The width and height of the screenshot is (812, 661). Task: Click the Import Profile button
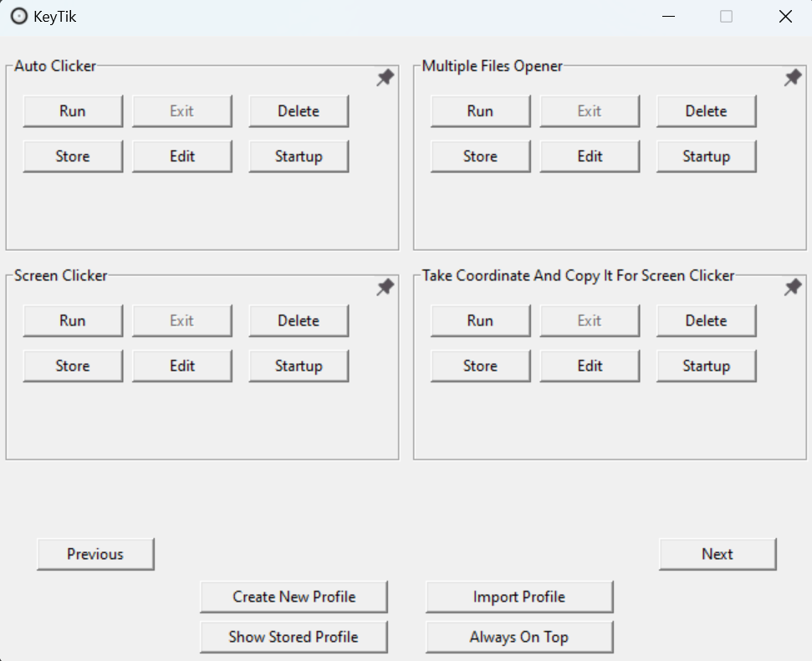pos(519,597)
